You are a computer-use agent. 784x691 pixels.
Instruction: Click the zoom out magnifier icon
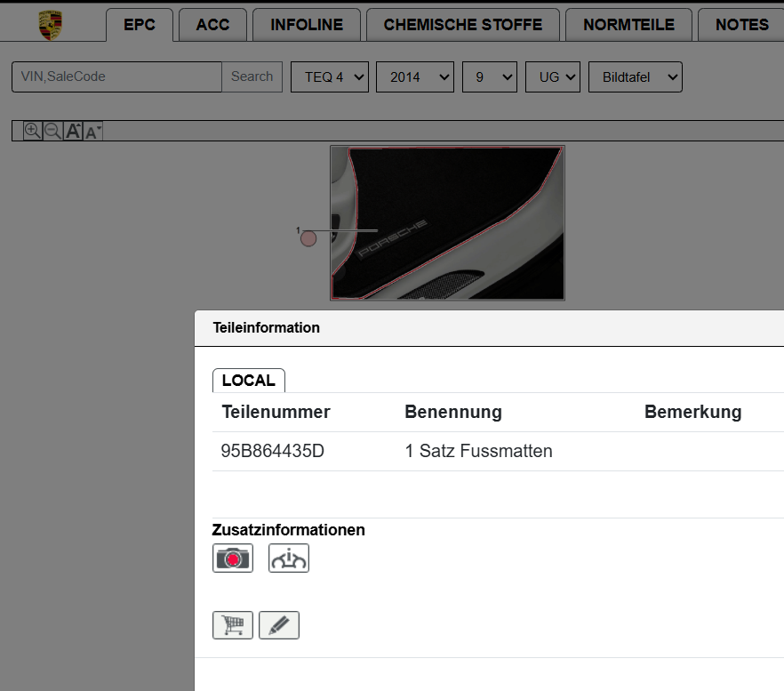[x=52, y=132]
